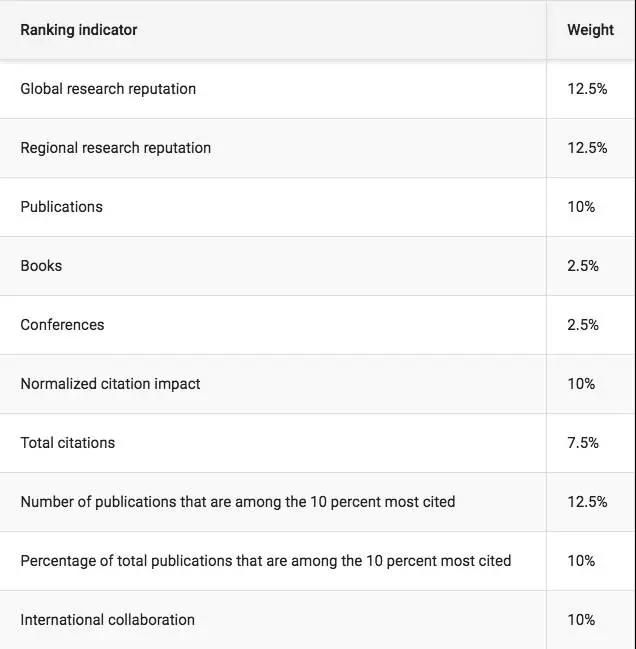
Task: Click the Conferences indicator label
Action: (62, 325)
